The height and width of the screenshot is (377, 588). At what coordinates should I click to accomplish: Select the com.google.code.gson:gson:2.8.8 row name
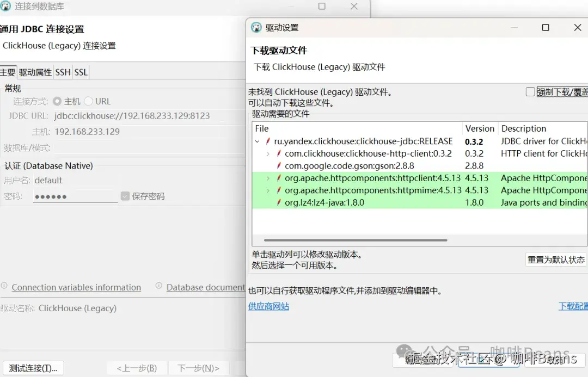click(x=350, y=165)
